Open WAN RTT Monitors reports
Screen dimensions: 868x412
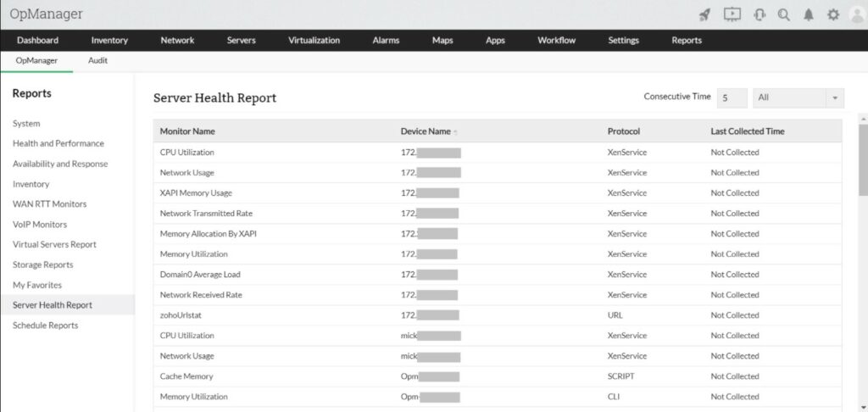click(x=50, y=203)
